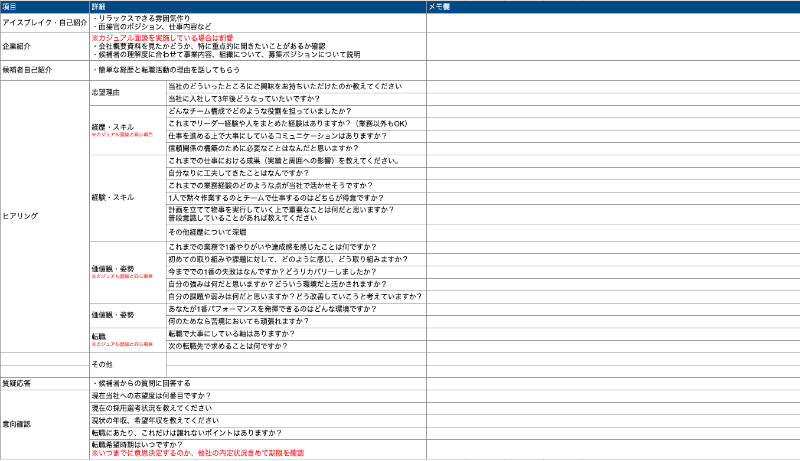Click the 候補者自己紹介 row label
This screenshot has height=461, width=800.
click(44, 71)
